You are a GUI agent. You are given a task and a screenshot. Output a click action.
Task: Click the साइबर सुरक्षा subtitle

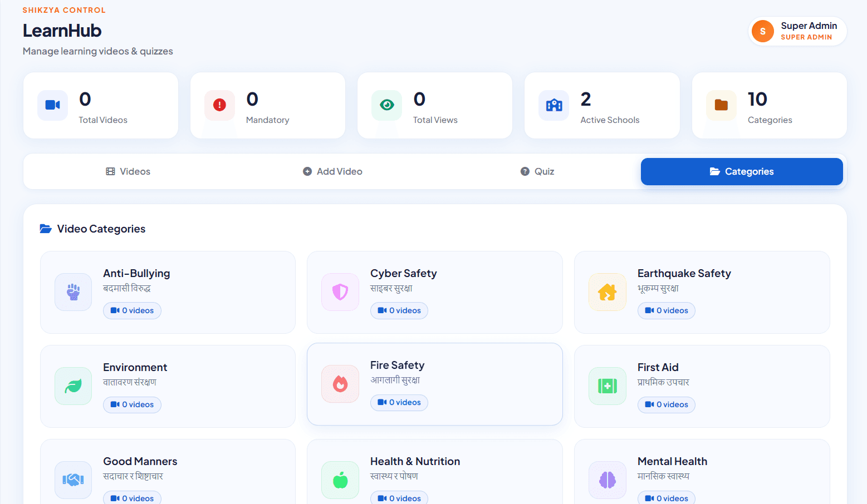click(x=391, y=288)
